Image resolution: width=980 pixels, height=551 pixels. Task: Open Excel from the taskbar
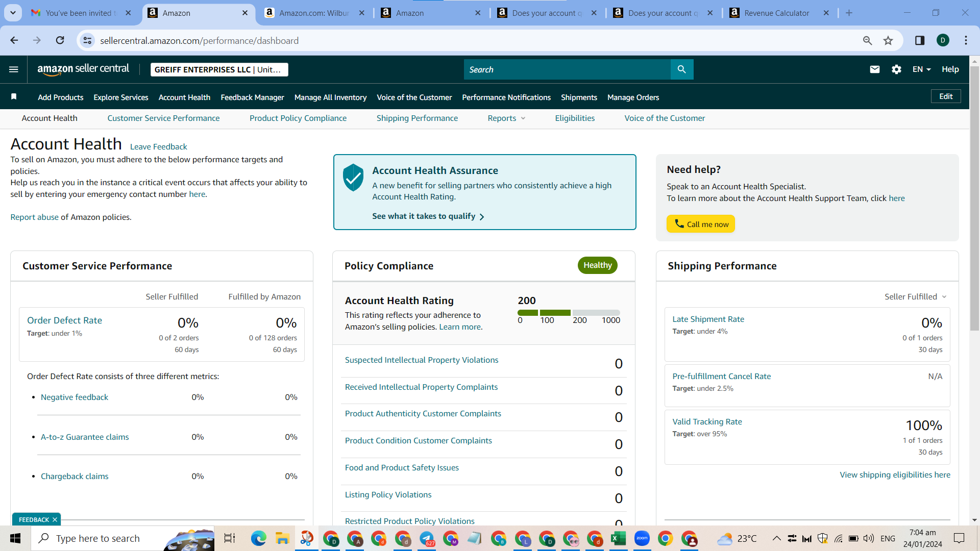[619, 538]
